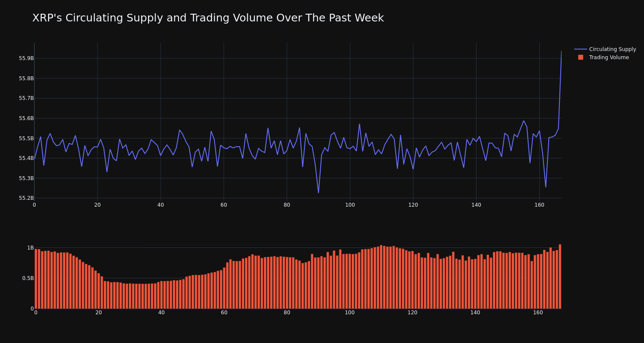Screen dimensions: 644x343
Task: Click the first trading volume bar at index 0
Action: click(x=36, y=279)
